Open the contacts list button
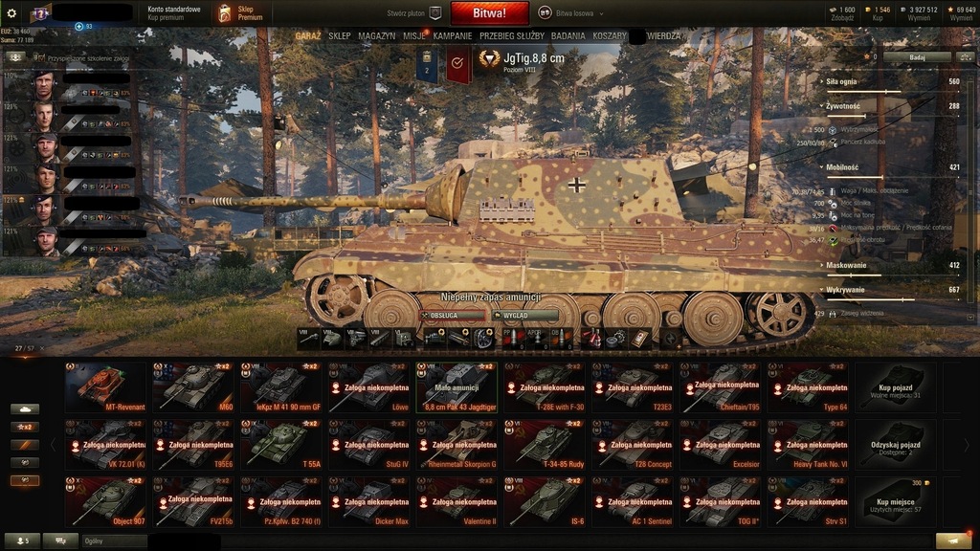 21,541
